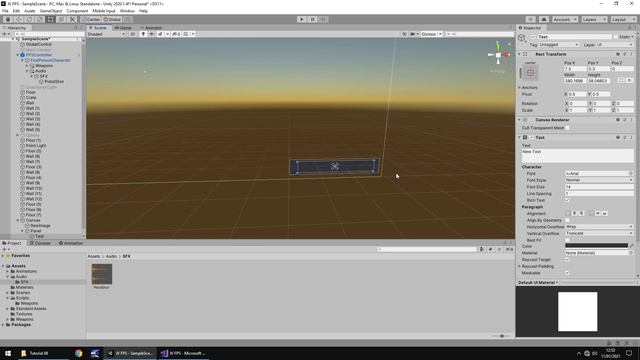This screenshot has width=640, height=360.
Task: Open the Tag dropdown
Action: point(559,45)
